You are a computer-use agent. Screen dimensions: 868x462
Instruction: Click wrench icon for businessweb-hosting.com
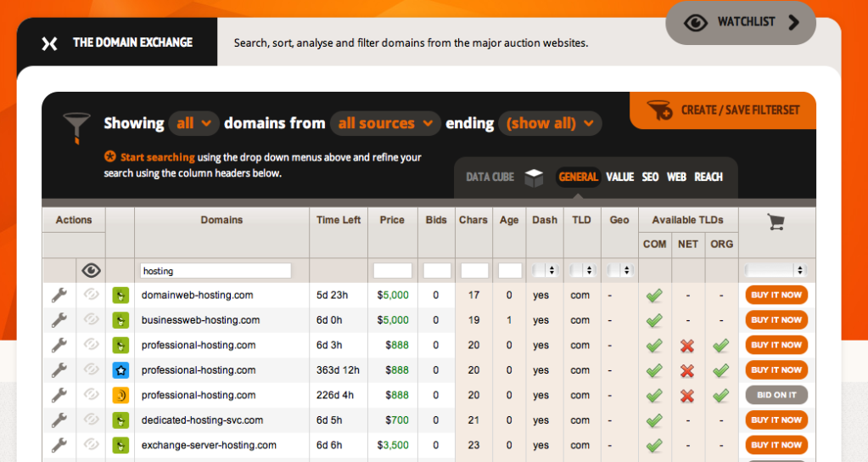point(59,320)
